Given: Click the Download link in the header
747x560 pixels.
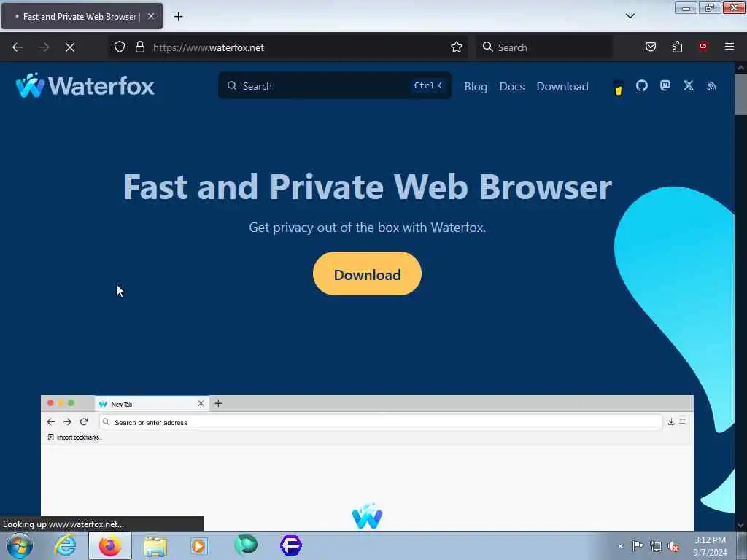Looking at the screenshot, I should (562, 86).
